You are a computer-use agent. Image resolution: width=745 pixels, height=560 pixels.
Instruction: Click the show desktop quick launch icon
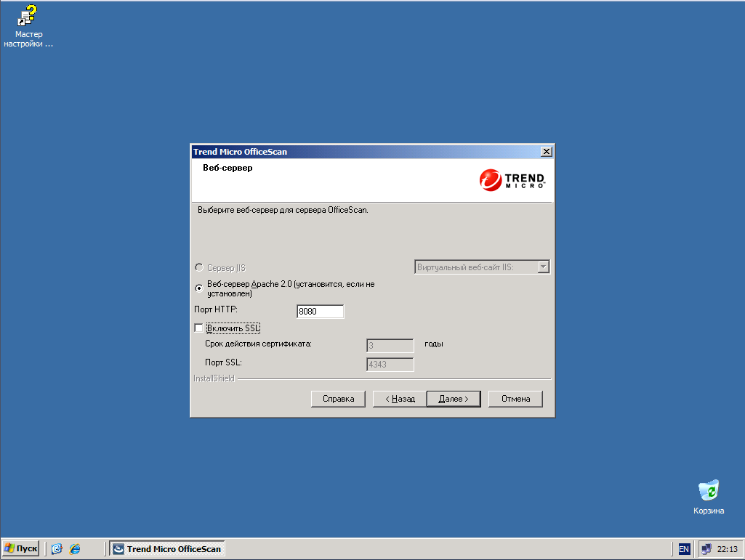point(57,549)
